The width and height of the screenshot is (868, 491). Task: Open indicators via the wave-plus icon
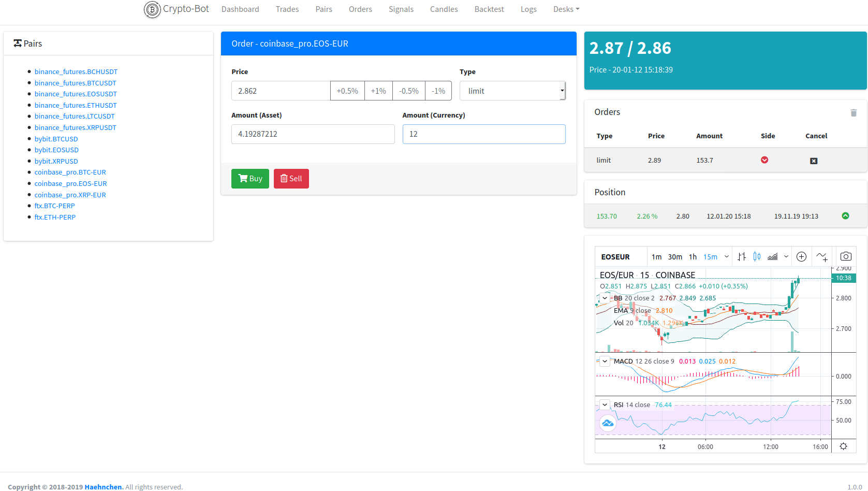[x=822, y=256]
